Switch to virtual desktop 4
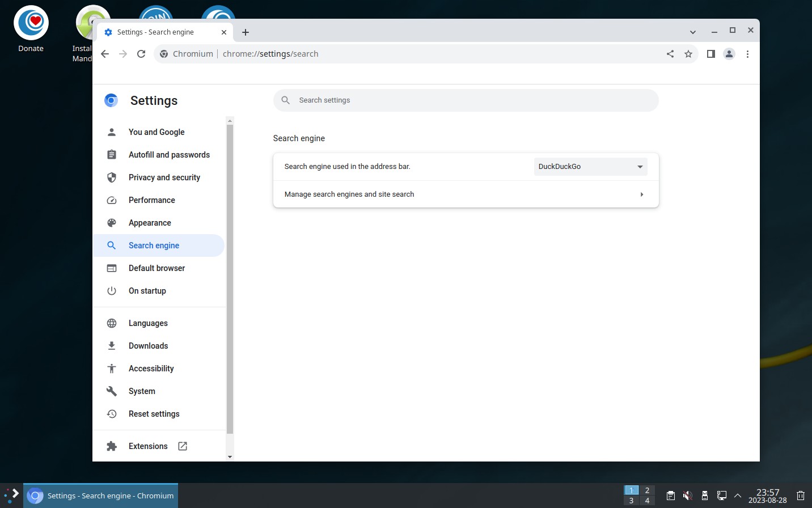The width and height of the screenshot is (812, 508). (x=647, y=501)
